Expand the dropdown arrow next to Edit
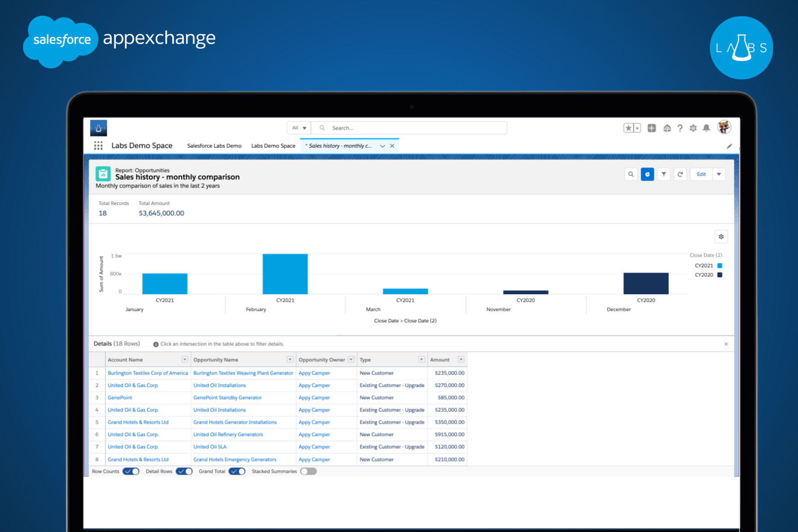Screen dimensions: 798x532 719,174
